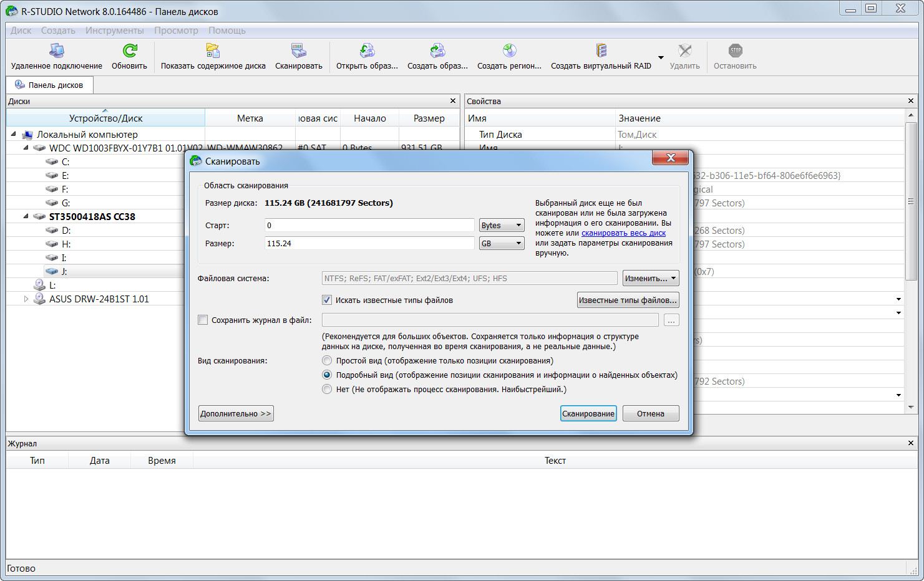924x581 pixels.
Task: Click Известные типы файлов... button
Action: point(628,300)
